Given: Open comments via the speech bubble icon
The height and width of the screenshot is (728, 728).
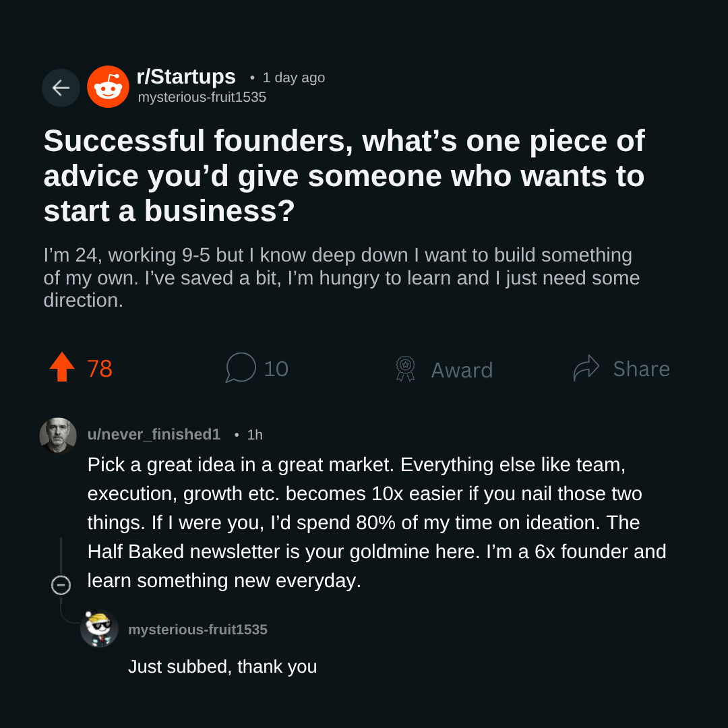Looking at the screenshot, I should pos(241,368).
